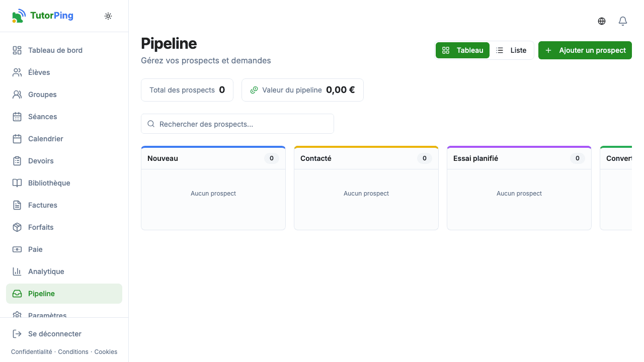The height and width of the screenshot is (362, 644).
Task: Click the 0,00 € pipeline value
Action: coord(341,90)
